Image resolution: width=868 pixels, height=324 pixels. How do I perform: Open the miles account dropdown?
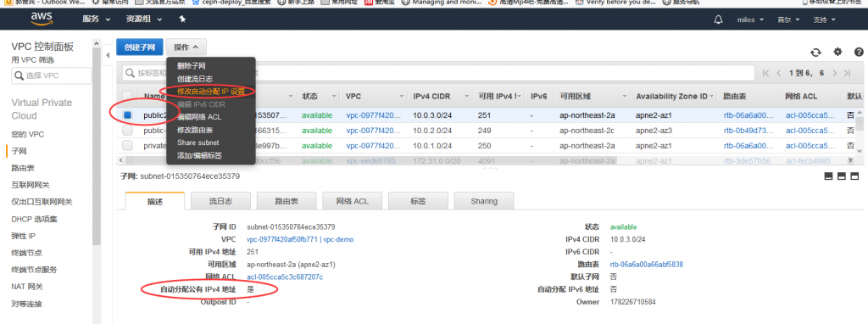pos(751,20)
